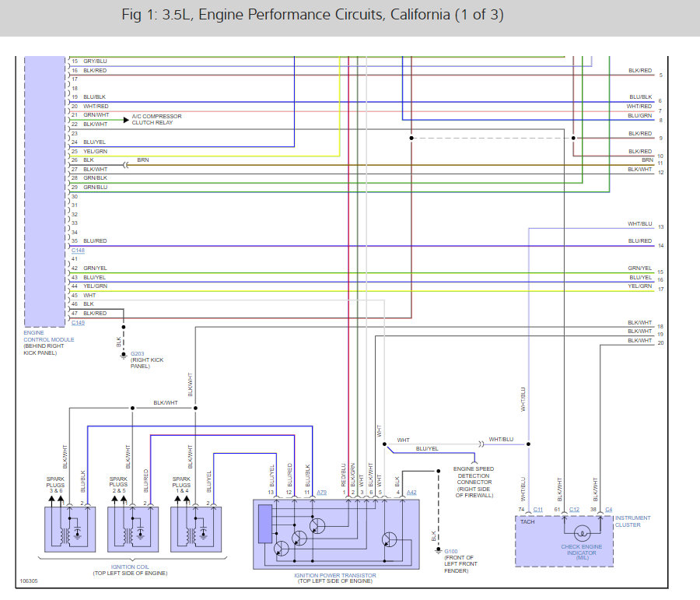Open the C12 connector link
700x600 pixels.
(574, 509)
